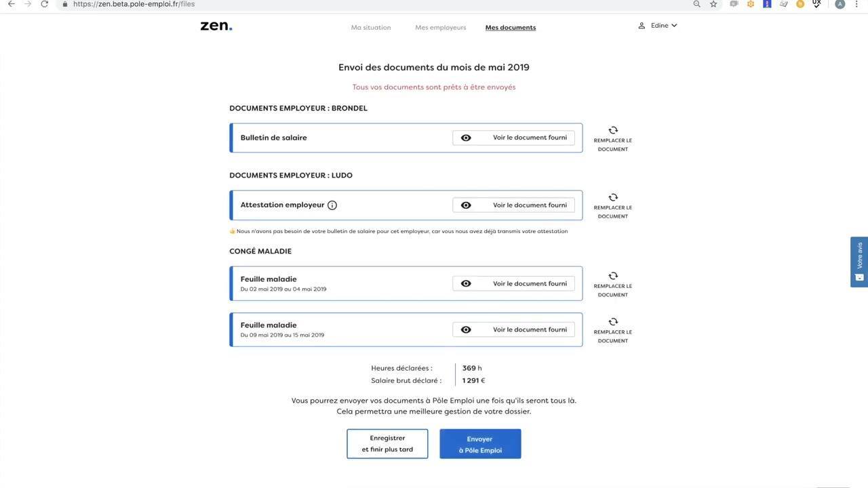Viewport: 868px width, 488px height.
Task: Expand the Edine user account dropdown
Action: 658,26
